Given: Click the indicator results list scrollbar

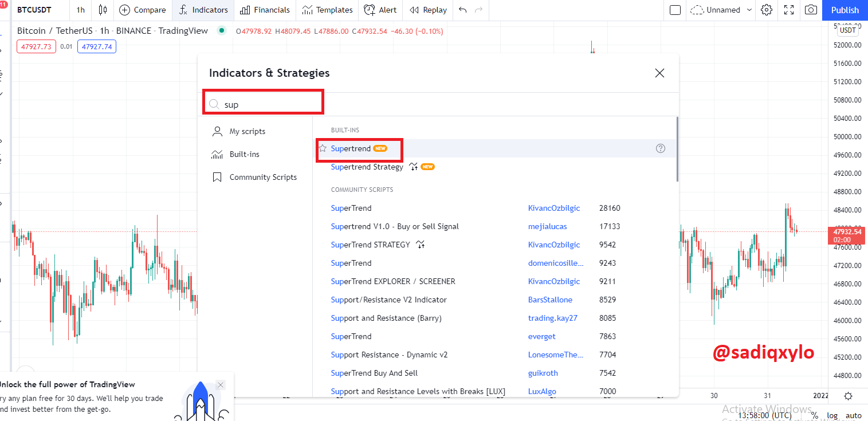Looking at the screenshot, I should coord(677,149).
